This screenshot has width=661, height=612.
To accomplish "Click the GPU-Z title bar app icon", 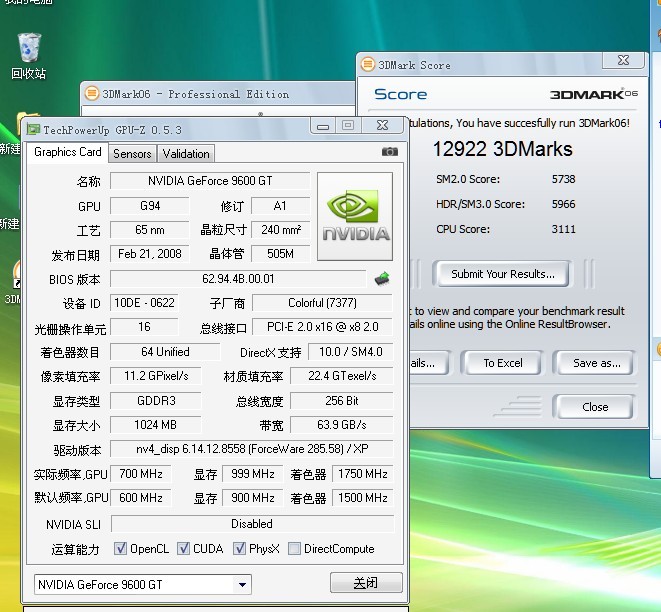I will [33, 129].
